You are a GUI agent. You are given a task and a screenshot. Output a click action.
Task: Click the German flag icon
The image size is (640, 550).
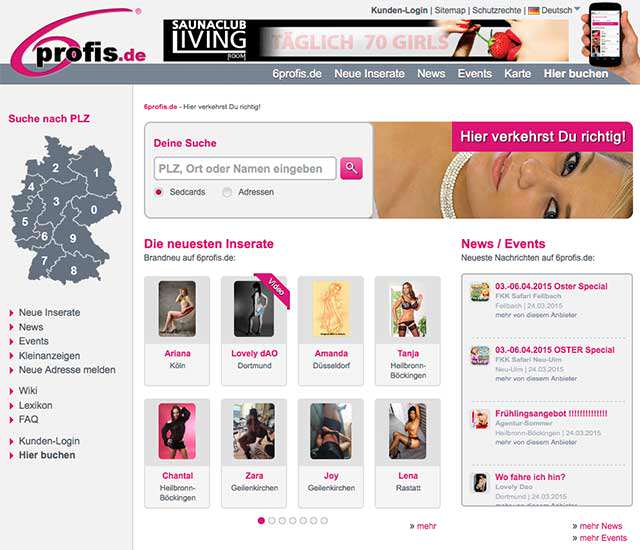(533, 11)
